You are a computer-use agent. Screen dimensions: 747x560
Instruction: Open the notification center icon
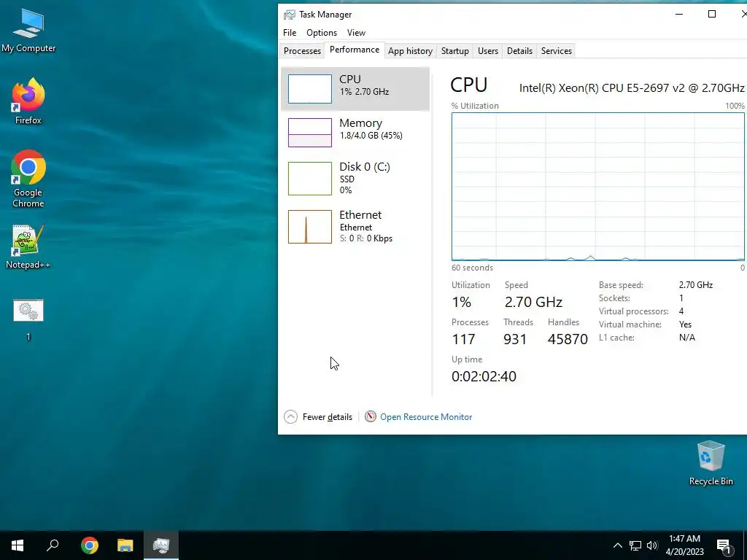click(x=724, y=546)
